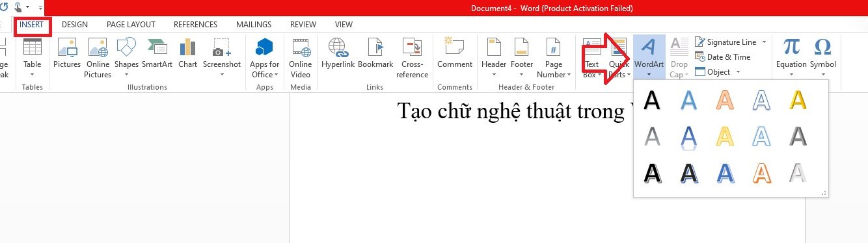Screen dimensions: 868x243
Task: Expand the Table dropdown arrow
Action: coord(32,74)
